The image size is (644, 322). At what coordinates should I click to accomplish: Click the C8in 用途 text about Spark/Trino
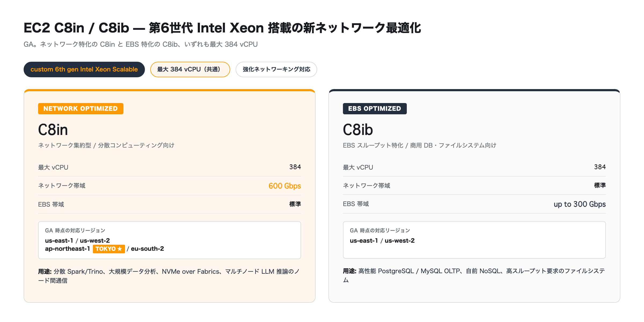[x=169, y=276]
